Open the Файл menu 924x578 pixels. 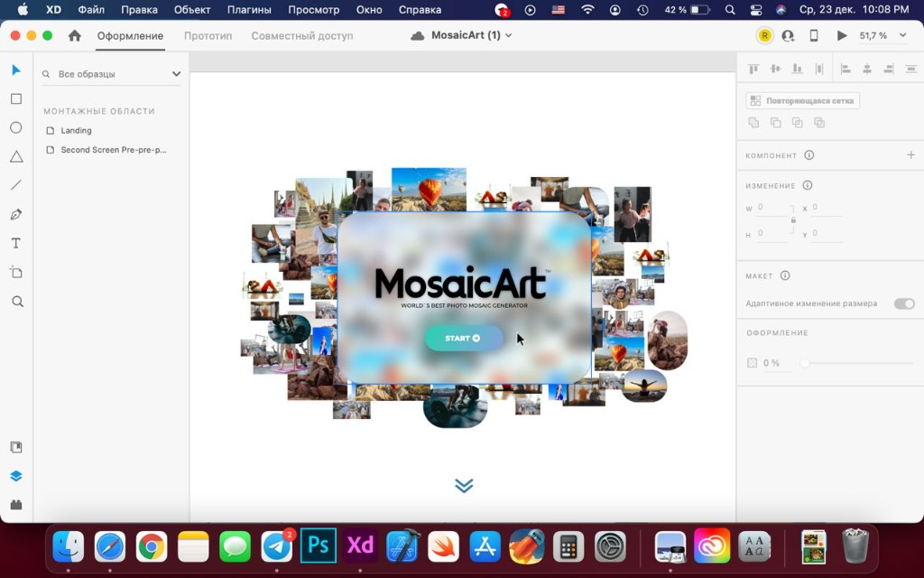(91, 9)
